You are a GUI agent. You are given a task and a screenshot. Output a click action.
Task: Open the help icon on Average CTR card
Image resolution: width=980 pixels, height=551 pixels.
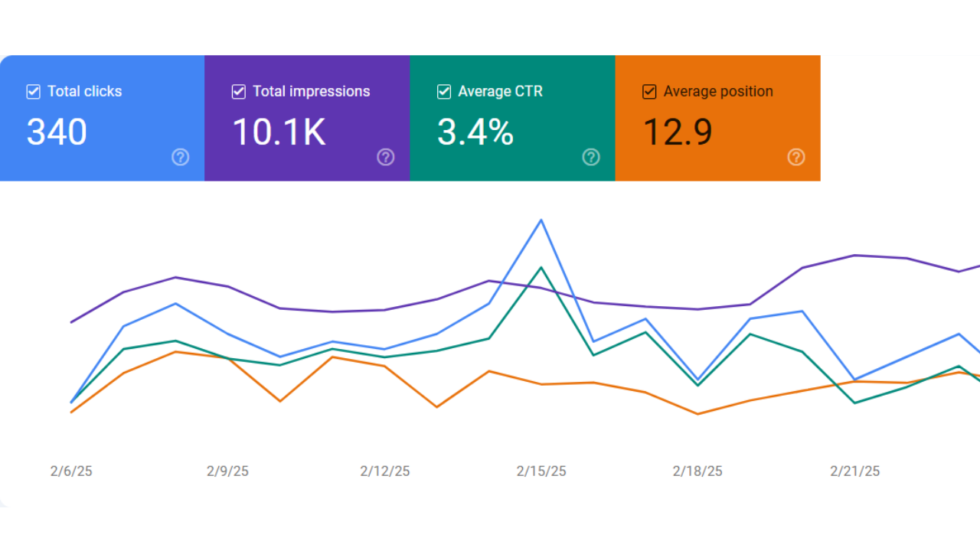pyautogui.click(x=590, y=157)
